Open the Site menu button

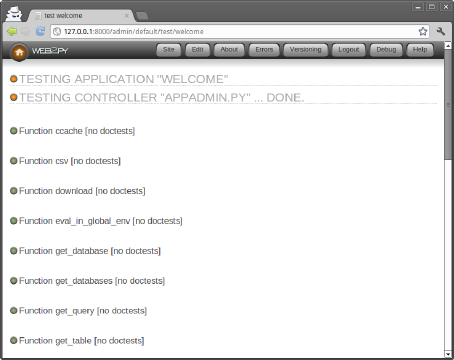[x=169, y=50]
